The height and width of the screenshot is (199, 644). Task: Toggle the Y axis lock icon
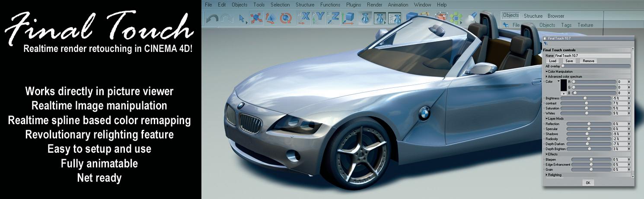pos(319,18)
